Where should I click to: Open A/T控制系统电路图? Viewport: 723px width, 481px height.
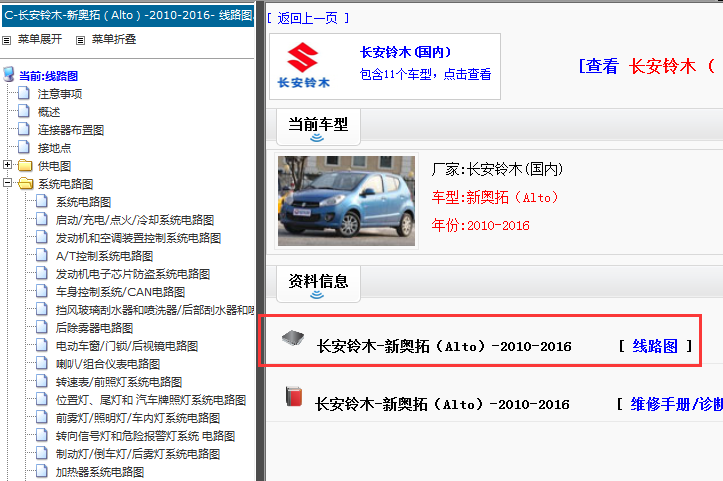pyautogui.click(x=104, y=256)
